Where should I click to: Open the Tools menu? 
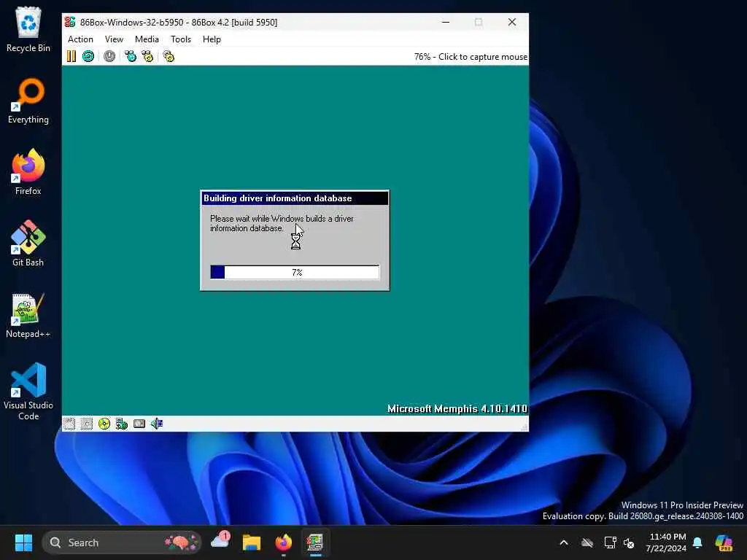[181, 39]
